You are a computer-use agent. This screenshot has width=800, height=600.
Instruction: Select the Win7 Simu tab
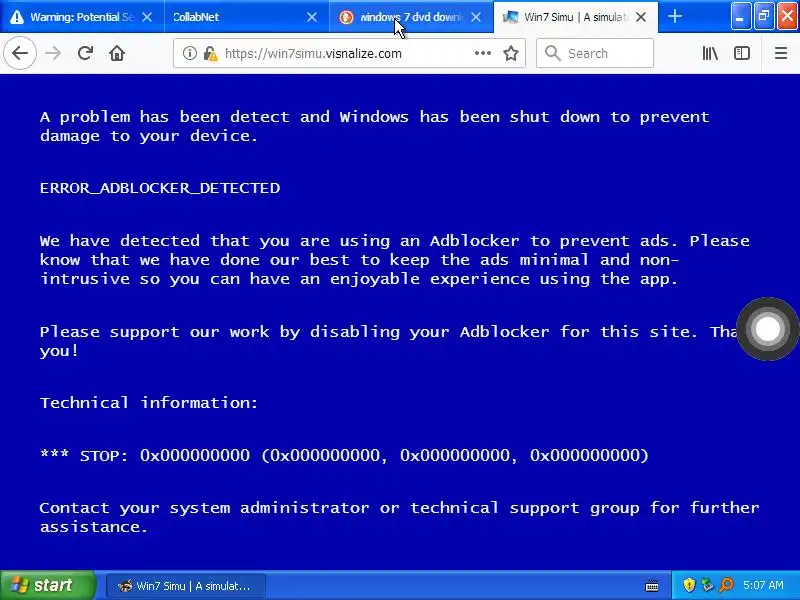click(576, 17)
